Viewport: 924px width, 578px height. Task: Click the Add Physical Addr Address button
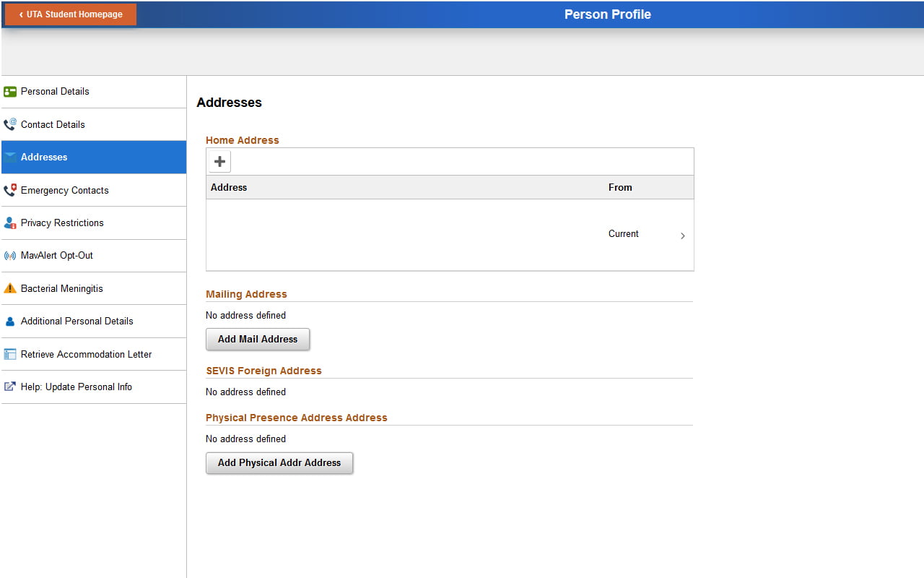279,462
